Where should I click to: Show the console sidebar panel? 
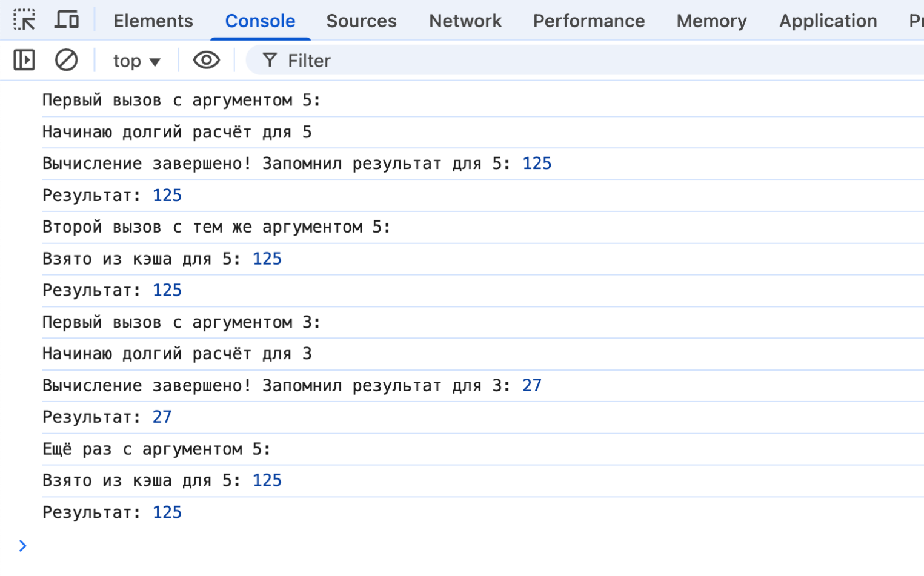pyautogui.click(x=24, y=61)
